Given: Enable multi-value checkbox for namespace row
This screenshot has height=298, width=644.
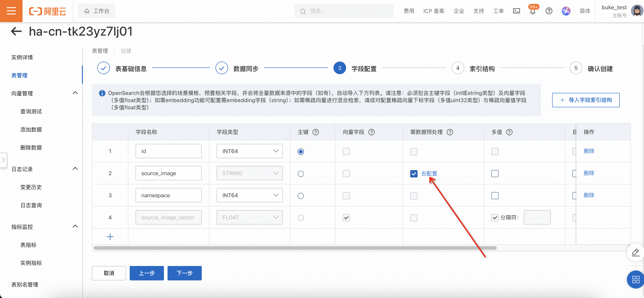Looking at the screenshot, I should coord(495,196).
